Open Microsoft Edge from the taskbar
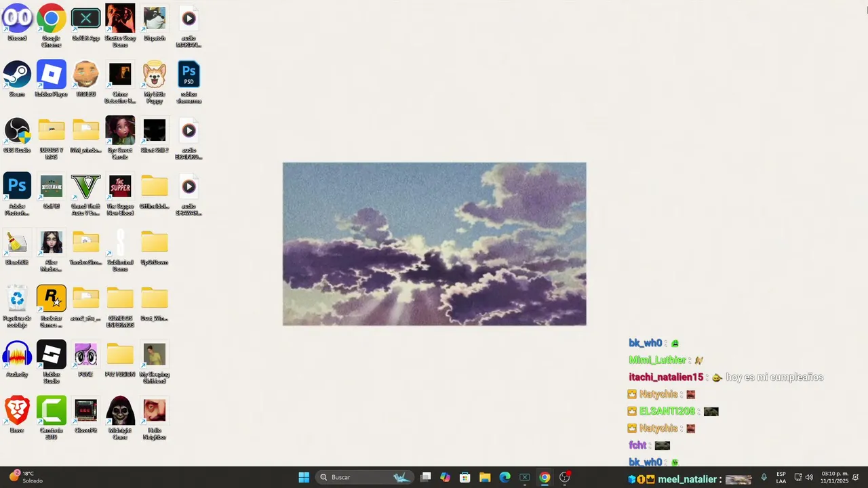Viewport: 868px width, 488px height. click(x=505, y=477)
